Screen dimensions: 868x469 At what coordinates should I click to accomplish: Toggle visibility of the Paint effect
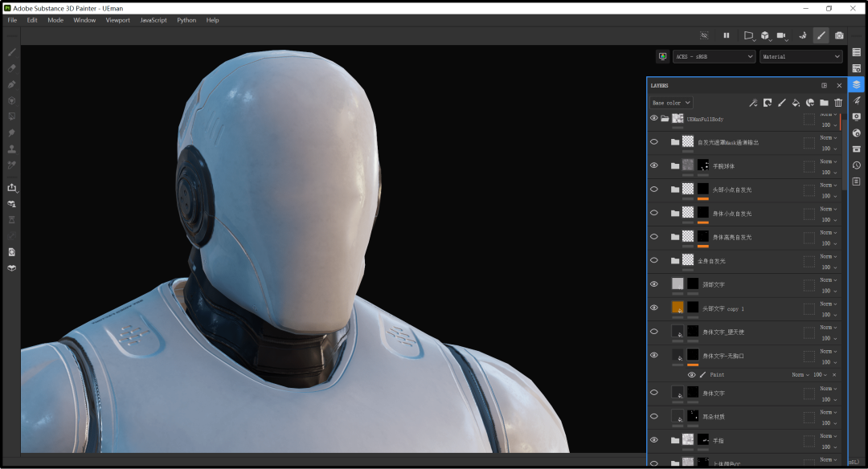point(691,375)
